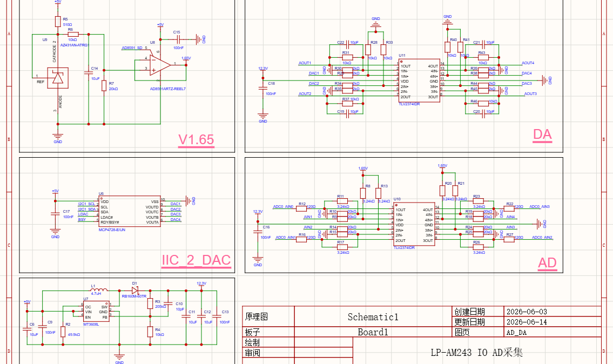Image resolution: width=613 pixels, height=364 pixels.
Task: Click the BSY net label at U6
Action: click(x=82, y=220)
